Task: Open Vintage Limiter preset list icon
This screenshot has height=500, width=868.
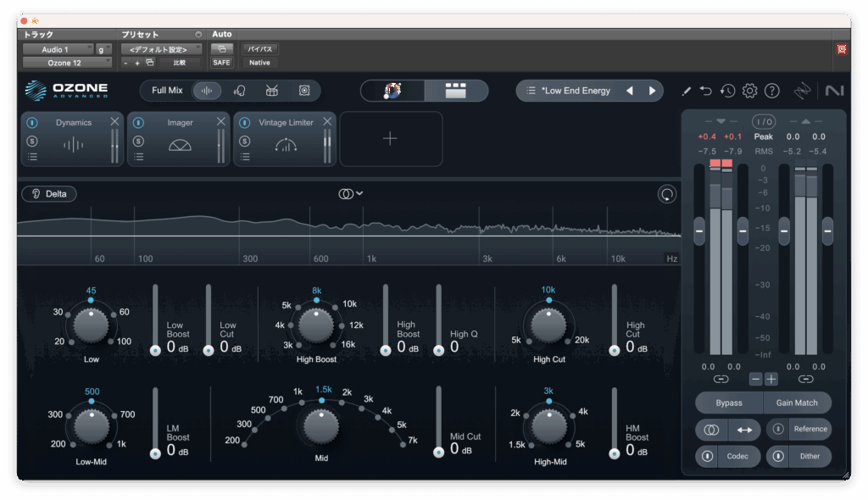Action: 244,157
